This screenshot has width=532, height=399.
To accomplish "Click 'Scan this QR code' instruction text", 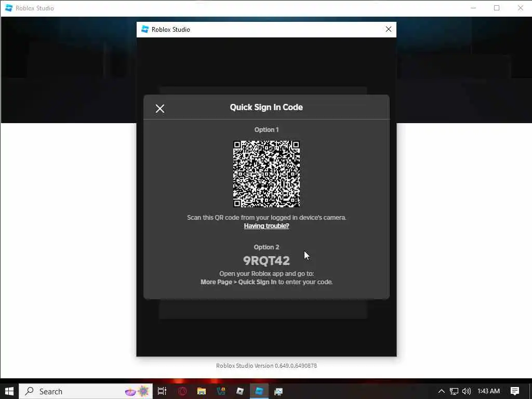I will 267,218.
